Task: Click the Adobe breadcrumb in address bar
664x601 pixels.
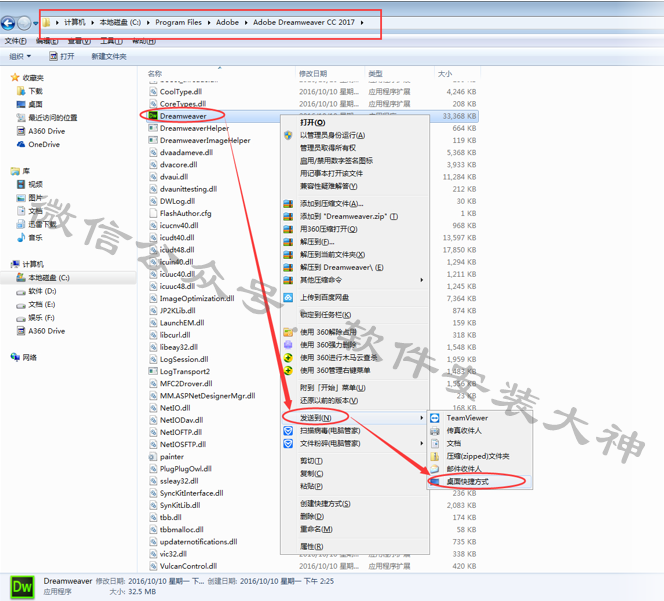Action: (227, 22)
